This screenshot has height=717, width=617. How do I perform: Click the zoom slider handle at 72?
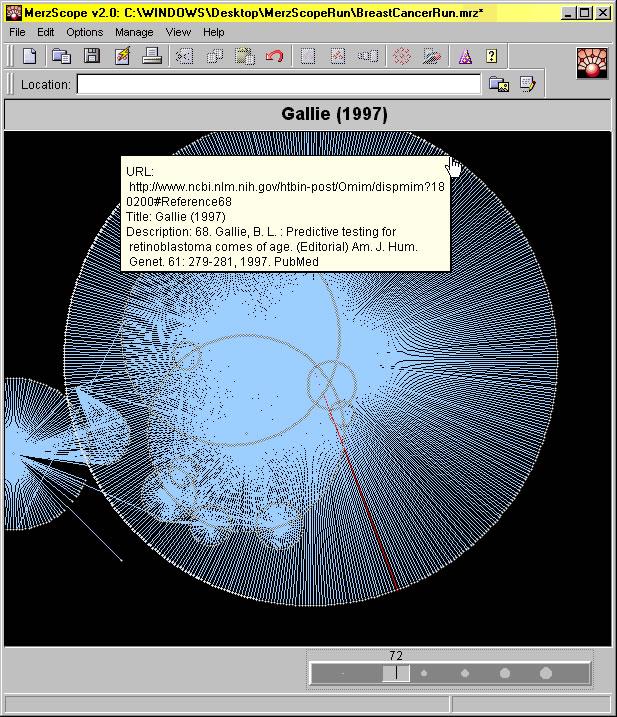coord(396,674)
